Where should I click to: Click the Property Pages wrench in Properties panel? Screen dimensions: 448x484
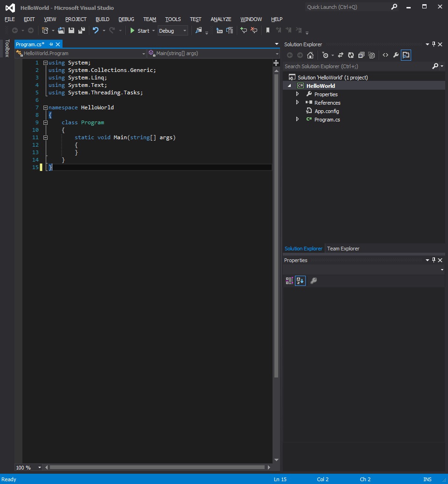[314, 281]
